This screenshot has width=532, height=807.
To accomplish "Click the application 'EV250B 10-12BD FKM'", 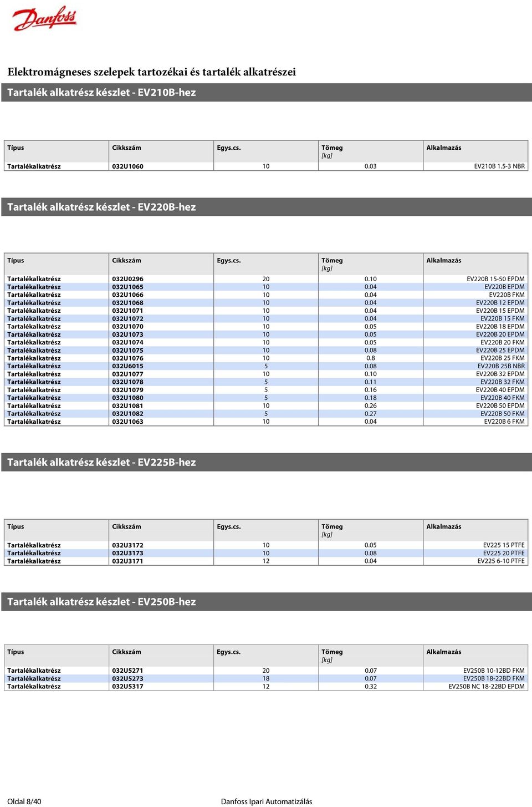I will click(x=494, y=671).
